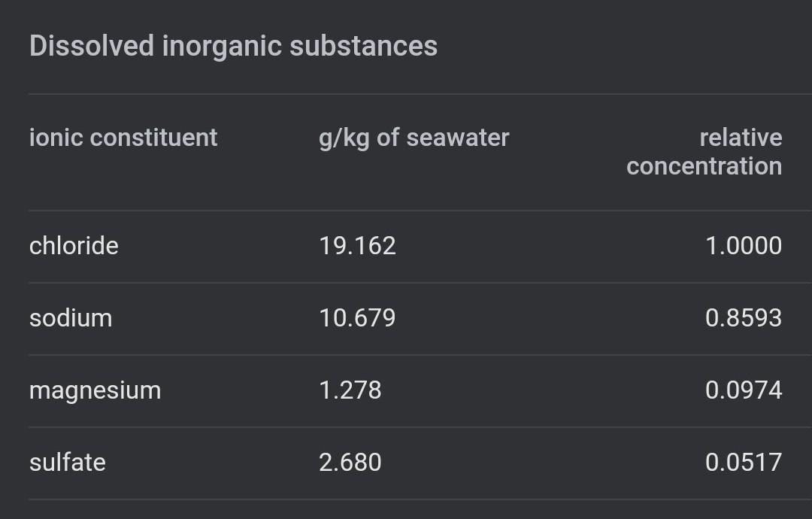The height and width of the screenshot is (519, 812).
Task: Click the divider line below the column headers
Action: point(406,211)
